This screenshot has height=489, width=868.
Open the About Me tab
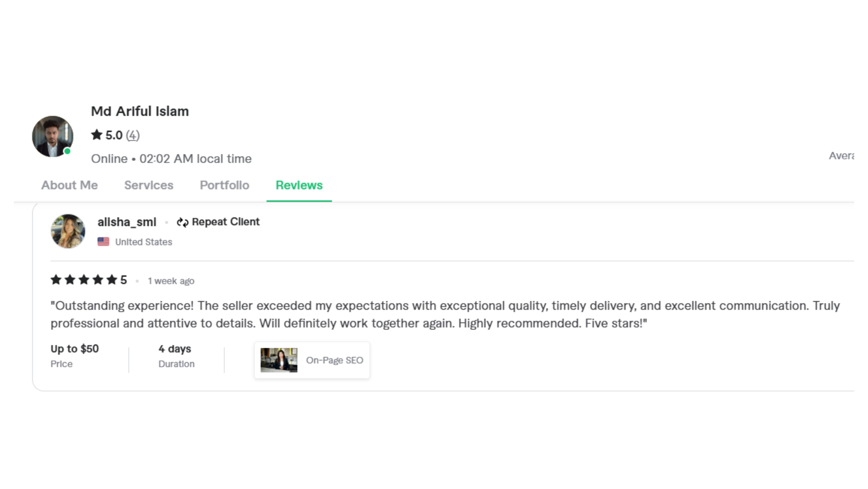pyautogui.click(x=69, y=185)
